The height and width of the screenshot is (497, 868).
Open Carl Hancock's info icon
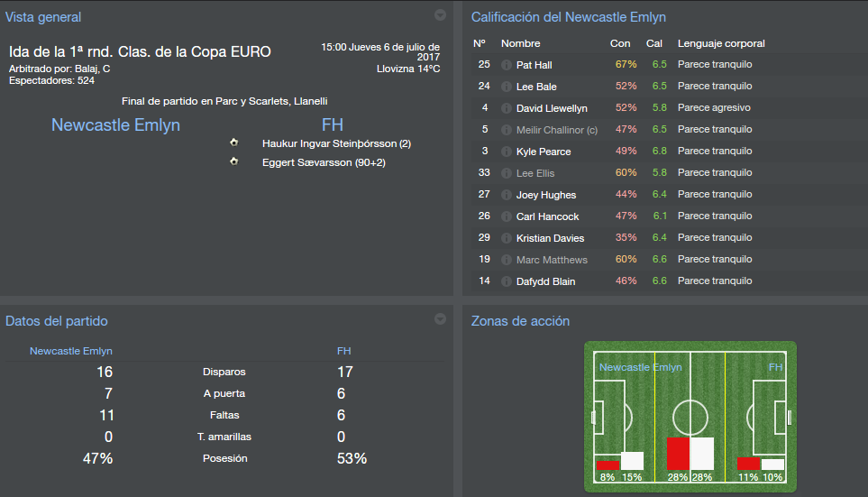click(x=506, y=216)
